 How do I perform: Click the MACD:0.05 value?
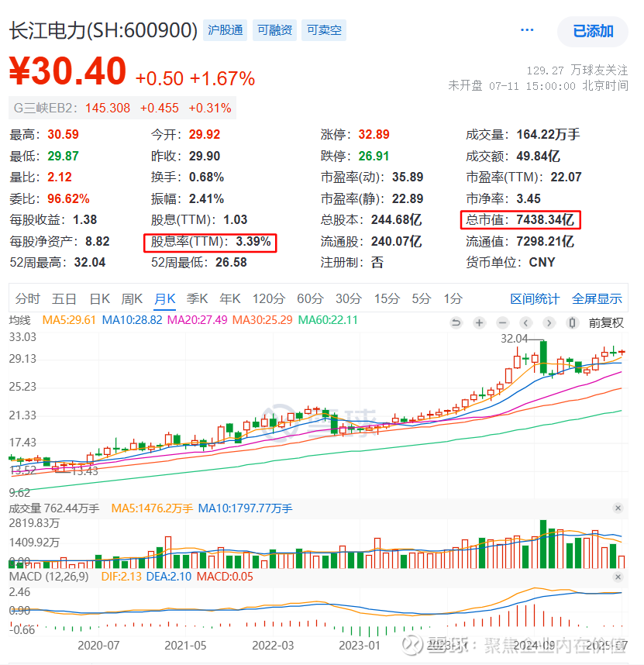pyautogui.click(x=225, y=577)
